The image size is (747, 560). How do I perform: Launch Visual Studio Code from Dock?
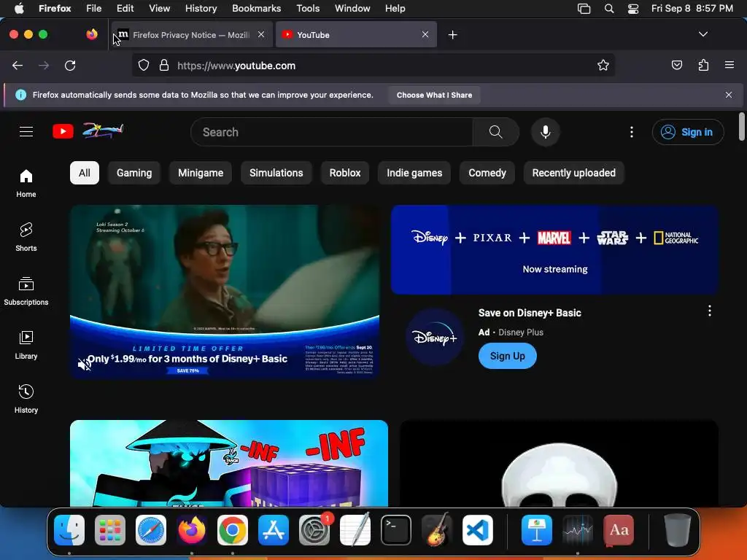click(478, 530)
